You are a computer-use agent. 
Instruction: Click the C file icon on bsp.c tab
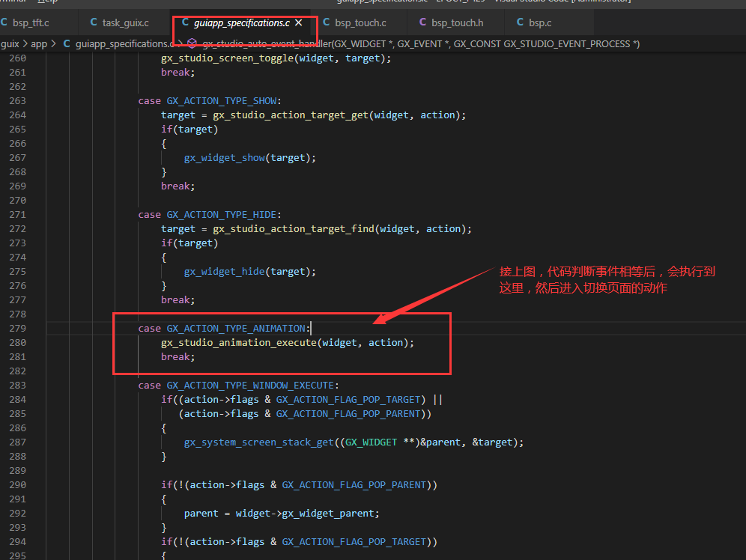click(x=520, y=22)
